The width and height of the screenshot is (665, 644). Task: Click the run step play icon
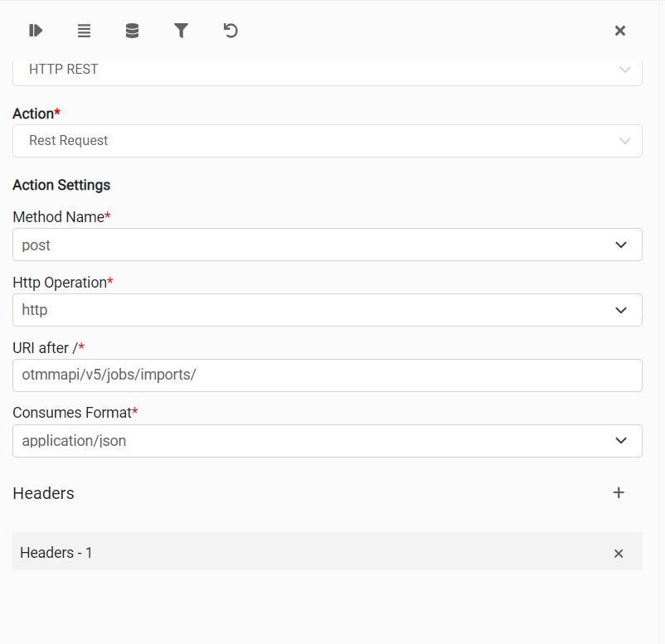click(x=36, y=31)
